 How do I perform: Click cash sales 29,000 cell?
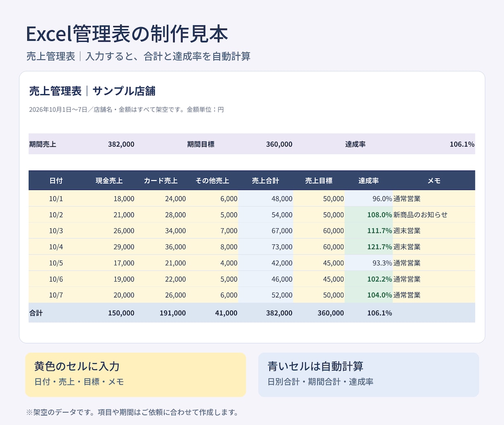tap(109, 247)
